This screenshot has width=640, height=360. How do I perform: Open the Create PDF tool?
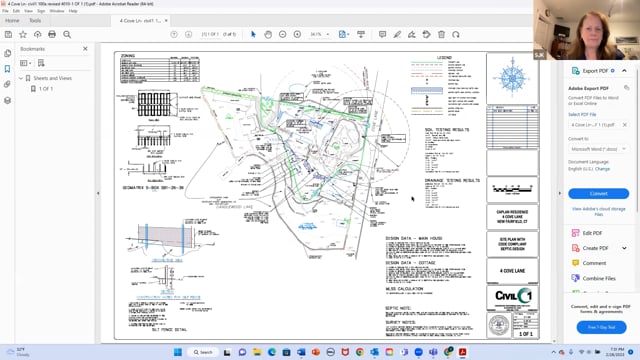(x=595, y=248)
